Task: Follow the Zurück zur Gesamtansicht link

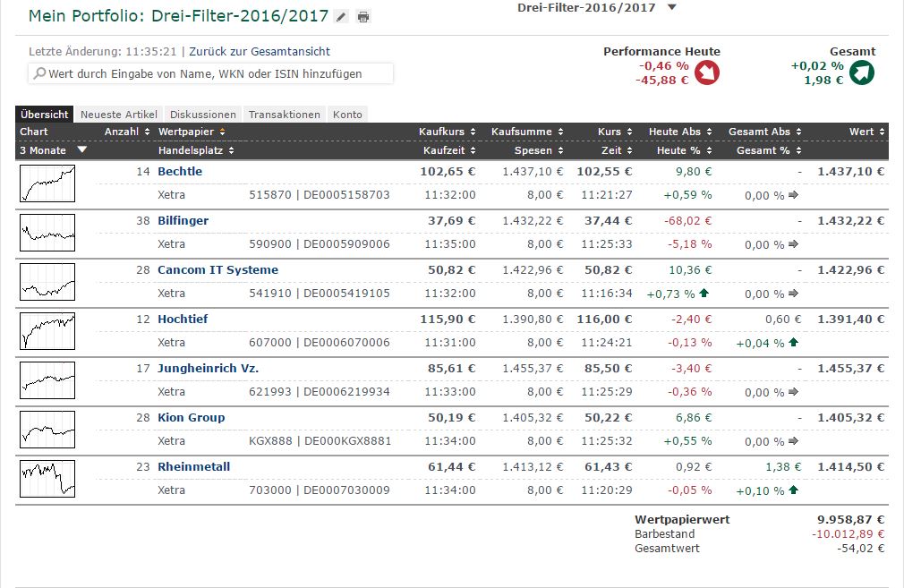Action: tap(260, 51)
